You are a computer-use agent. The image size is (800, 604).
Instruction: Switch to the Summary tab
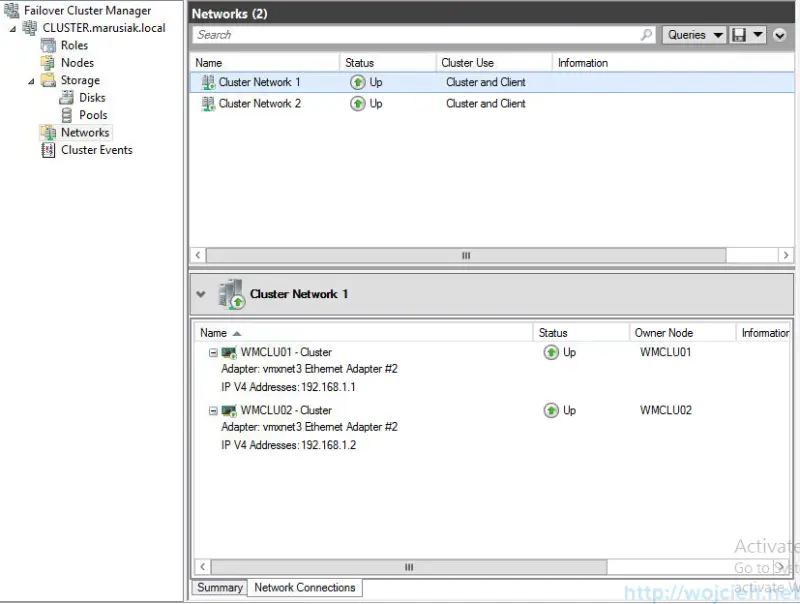click(219, 588)
